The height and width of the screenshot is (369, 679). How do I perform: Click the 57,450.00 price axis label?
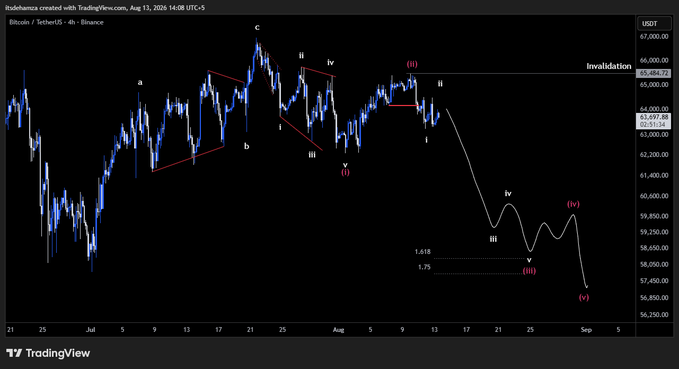pyautogui.click(x=653, y=281)
